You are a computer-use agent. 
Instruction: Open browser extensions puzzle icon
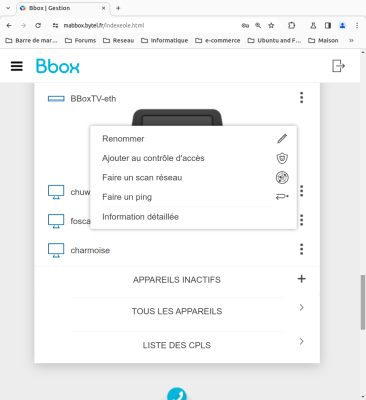[x=292, y=25]
